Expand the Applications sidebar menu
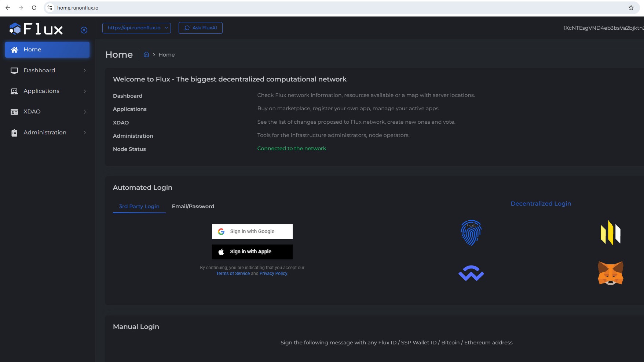Image resolution: width=644 pixels, height=362 pixels. pyautogui.click(x=48, y=91)
